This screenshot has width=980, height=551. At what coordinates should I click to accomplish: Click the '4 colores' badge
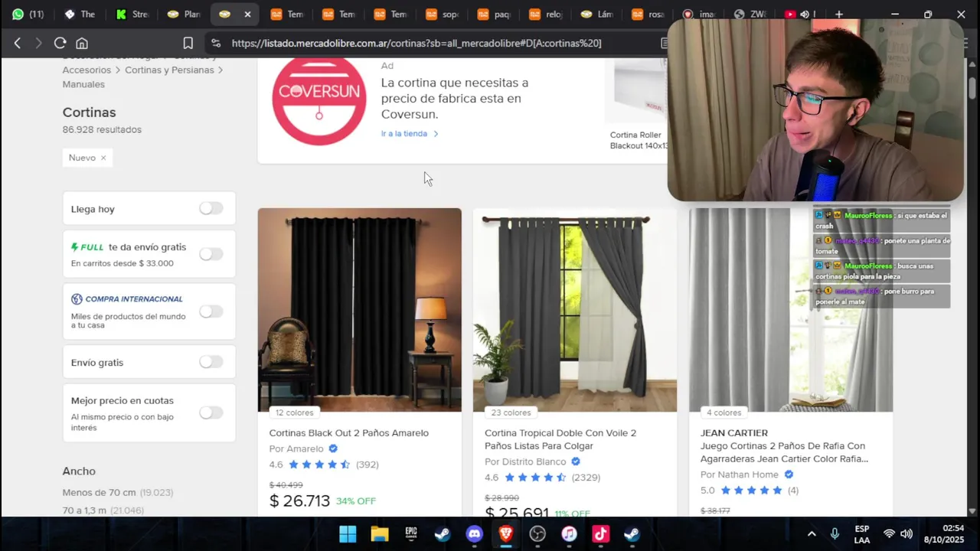tap(724, 412)
